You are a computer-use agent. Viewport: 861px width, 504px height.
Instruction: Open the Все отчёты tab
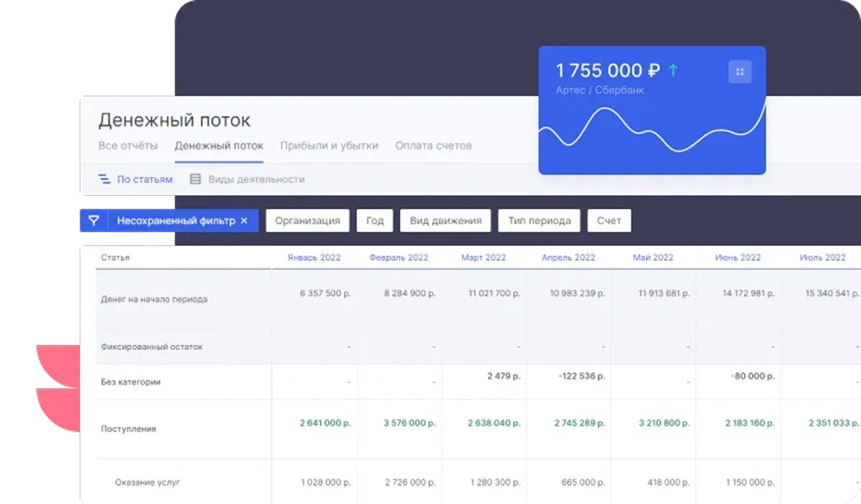[x=128, y=146]
